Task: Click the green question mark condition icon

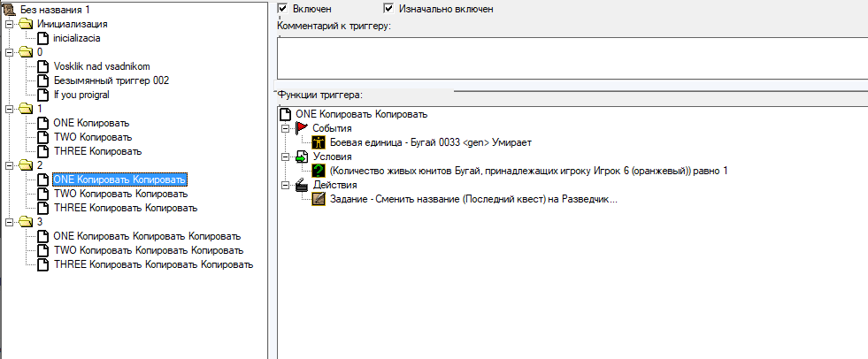Action: pyautogui.click(x=319, y=171)
